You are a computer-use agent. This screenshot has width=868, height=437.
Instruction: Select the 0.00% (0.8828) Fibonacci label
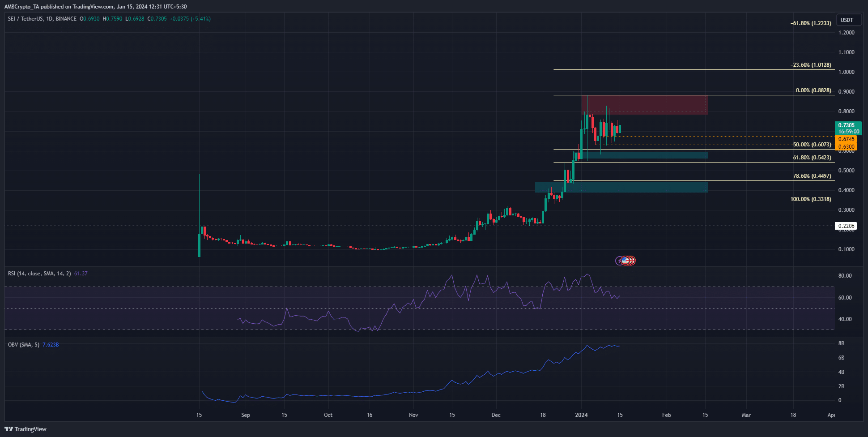813,90
